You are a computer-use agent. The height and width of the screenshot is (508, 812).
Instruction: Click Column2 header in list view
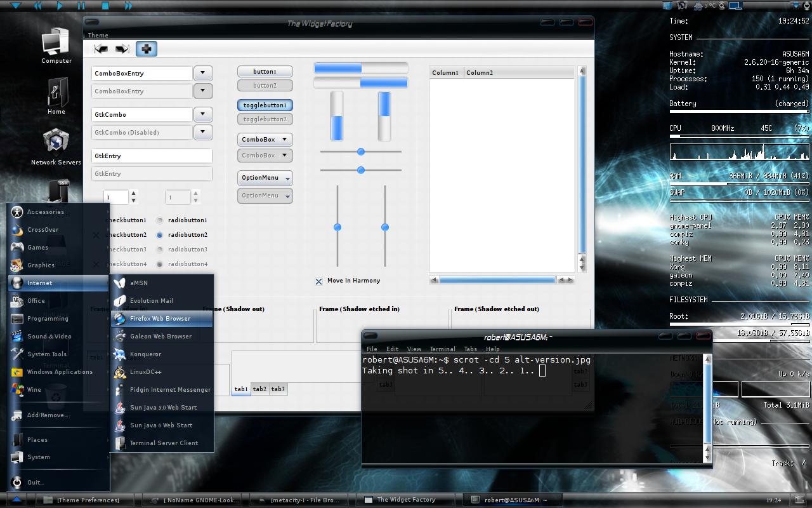tap(519, 72)
